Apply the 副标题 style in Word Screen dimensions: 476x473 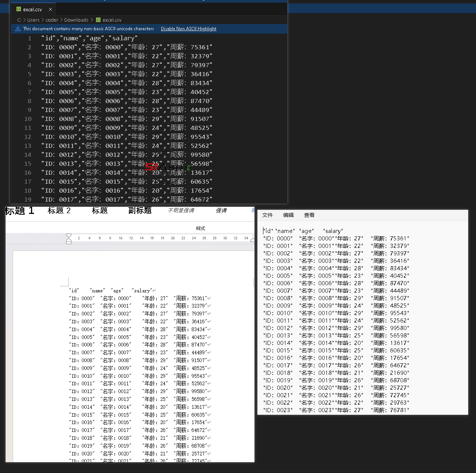coord(140,211)
